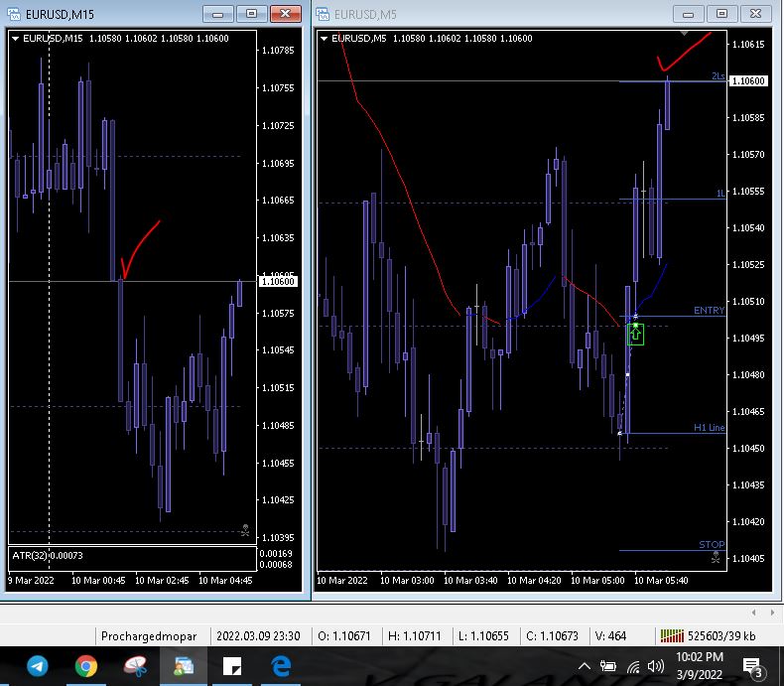Minimize the EURUSD,M5 chart window

pos(689,14)
